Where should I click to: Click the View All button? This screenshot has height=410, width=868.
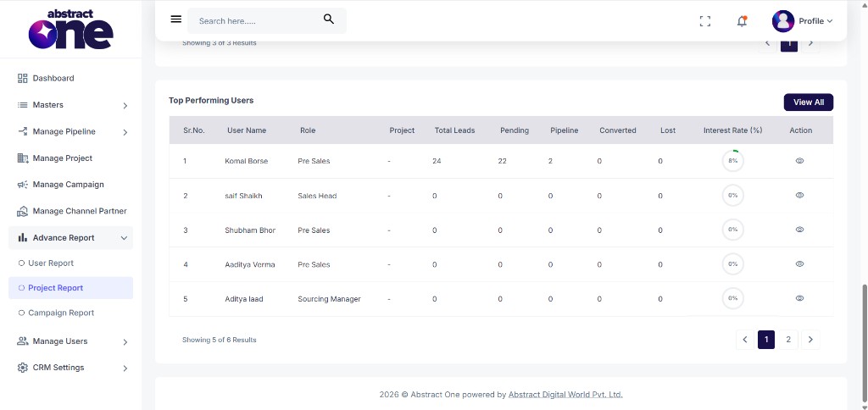[x=808, y=102]
